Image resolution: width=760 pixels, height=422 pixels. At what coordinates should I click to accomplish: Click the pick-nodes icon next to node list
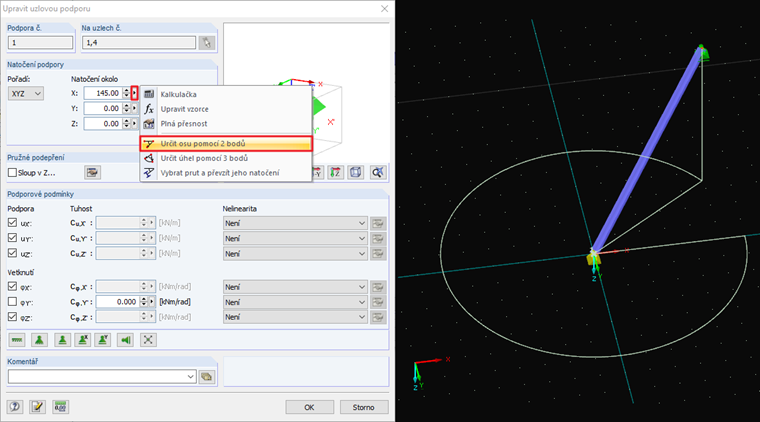pyautogui.click(x=207, y=43)
